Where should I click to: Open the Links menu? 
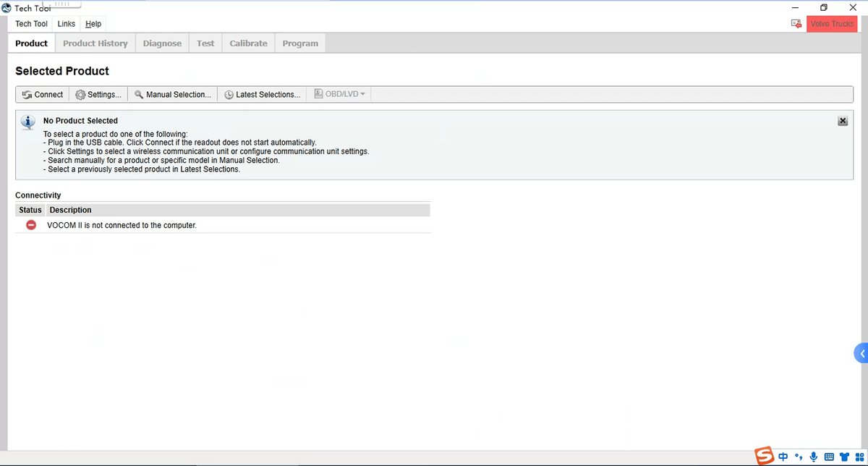pos(67,24)
